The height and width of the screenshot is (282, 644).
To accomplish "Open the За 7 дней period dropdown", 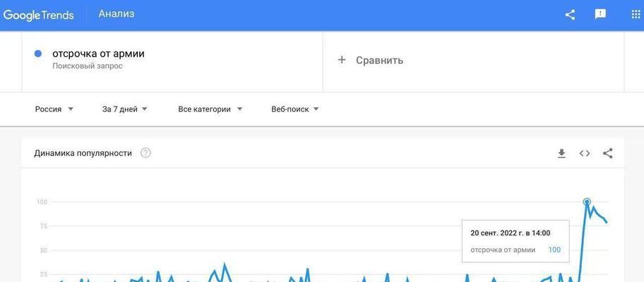I will pos(125,109).
